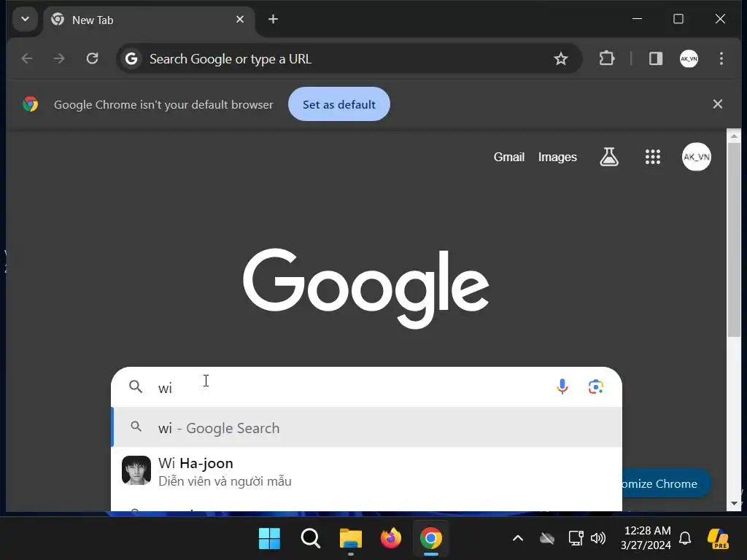The image size is (747, 560).
Task: Click the Wi Ha-joon thumbnail photo
Action: point(136,470)
